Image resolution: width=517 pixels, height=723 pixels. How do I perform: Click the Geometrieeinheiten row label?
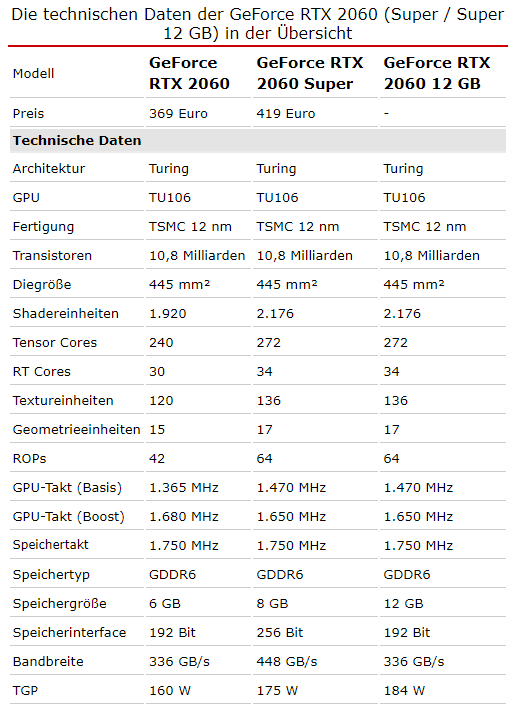tap(77, 430)
